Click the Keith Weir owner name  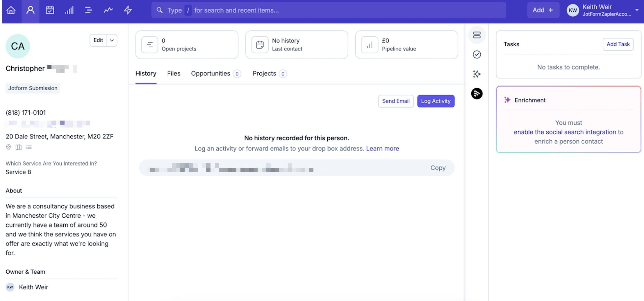point(33,287)
